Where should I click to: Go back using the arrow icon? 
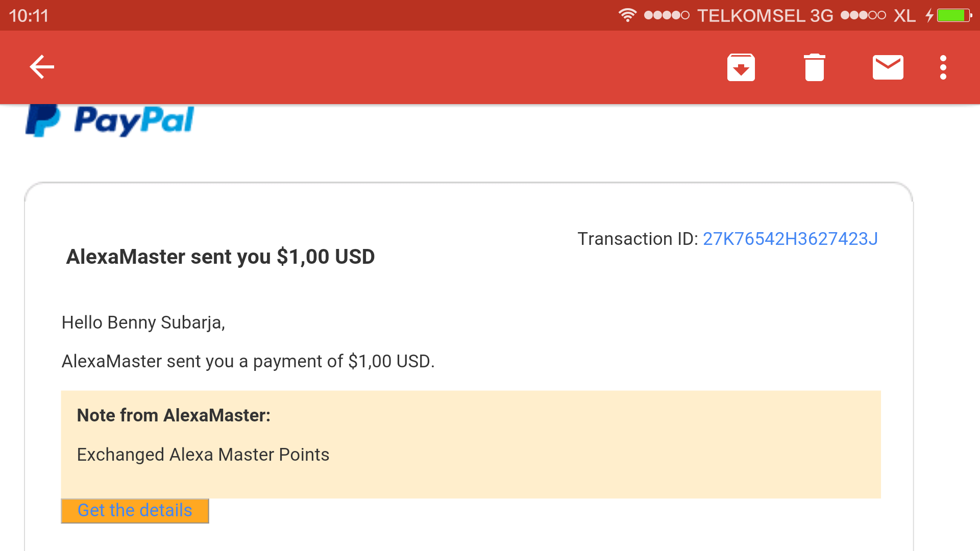[42, 67]
